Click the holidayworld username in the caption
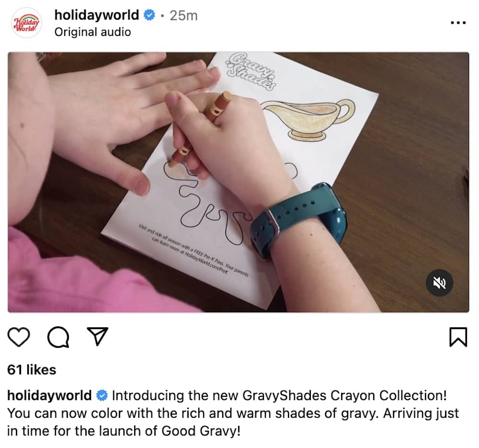Viewport: 479px width, 448px height. pos(49,395)
